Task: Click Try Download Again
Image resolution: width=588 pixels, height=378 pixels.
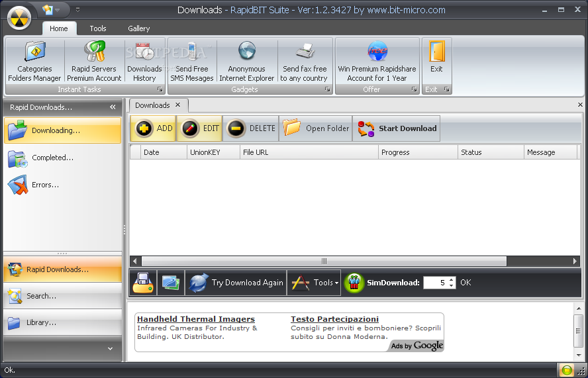Action: point(236,283)
